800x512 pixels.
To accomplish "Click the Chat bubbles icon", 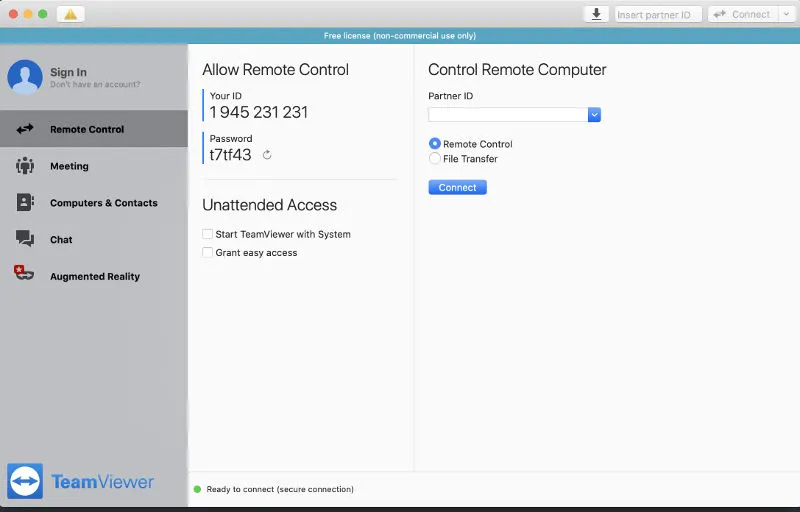I will [24, 238].
